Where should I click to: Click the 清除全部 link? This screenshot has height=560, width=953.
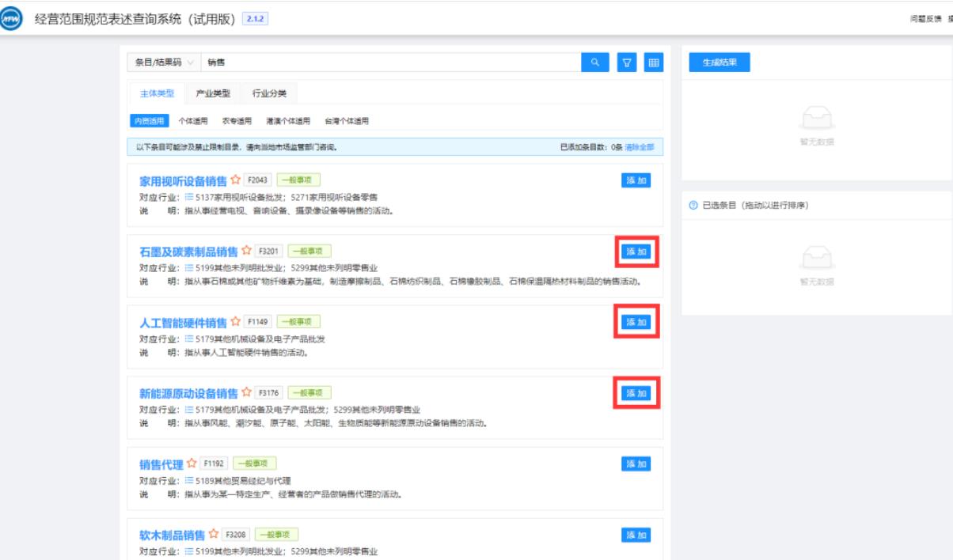tap(640, 147)
